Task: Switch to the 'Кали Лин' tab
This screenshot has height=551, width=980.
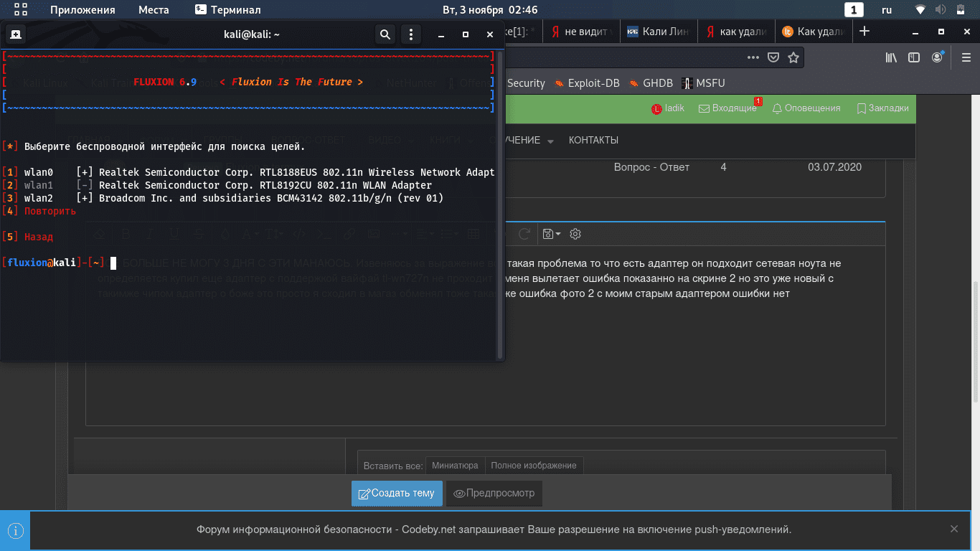Action: 658,32
